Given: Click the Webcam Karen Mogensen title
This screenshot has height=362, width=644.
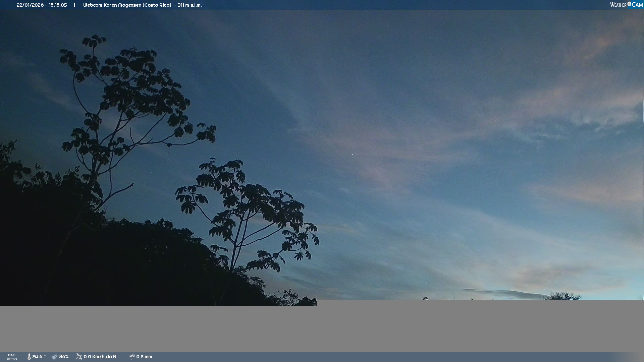Looking at the screenshot, I should [x=127, y=5].
